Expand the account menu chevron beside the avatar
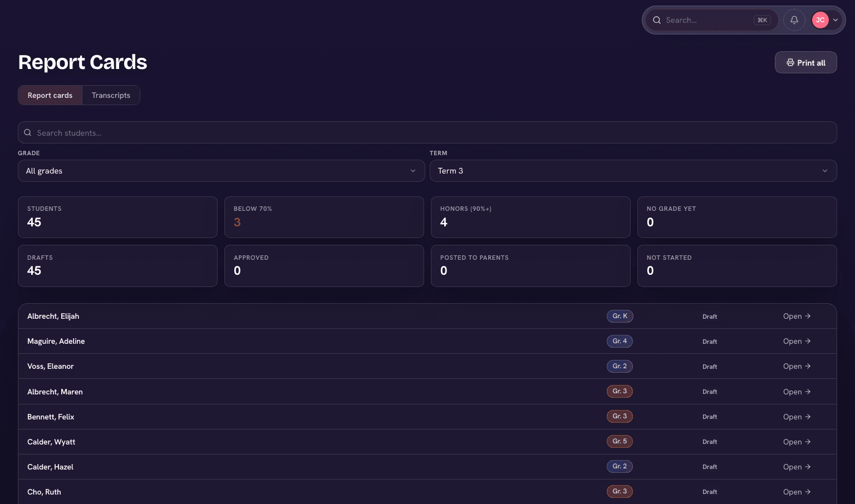The image size is (855, 504). tap(836, 20)
